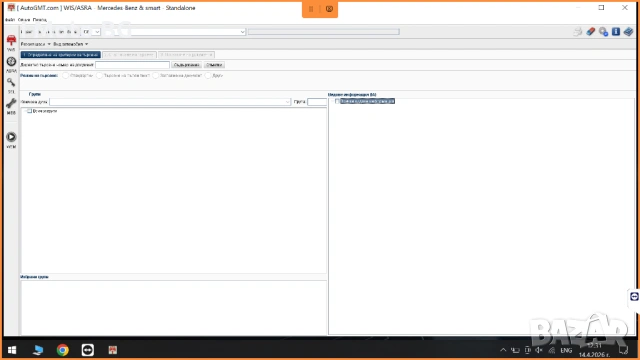This screenshot has width=640, height=360.
Task: Select the full-text search radio button
Action: (x=99, y=76)
